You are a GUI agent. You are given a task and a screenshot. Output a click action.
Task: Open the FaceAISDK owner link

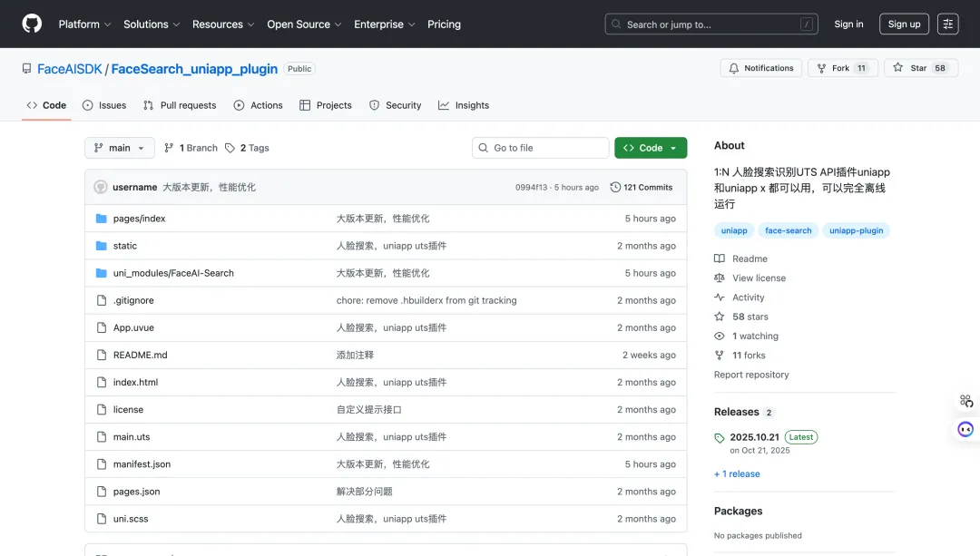point(69,69)
